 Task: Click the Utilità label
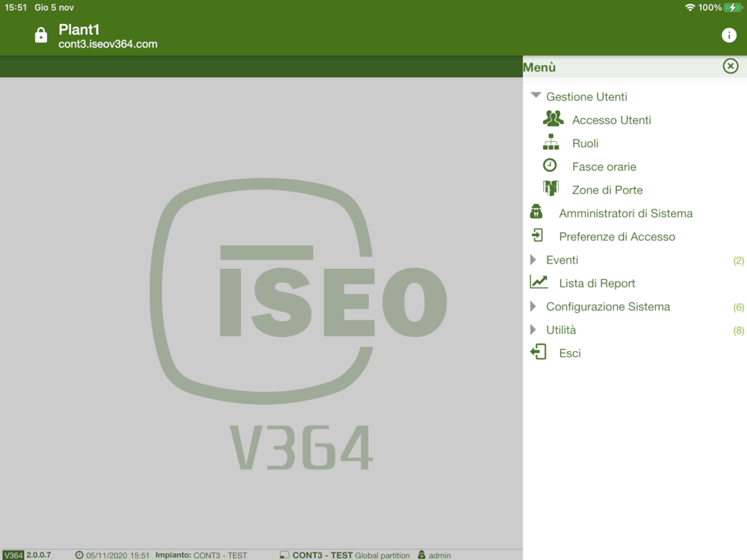(x=561, y=330)
